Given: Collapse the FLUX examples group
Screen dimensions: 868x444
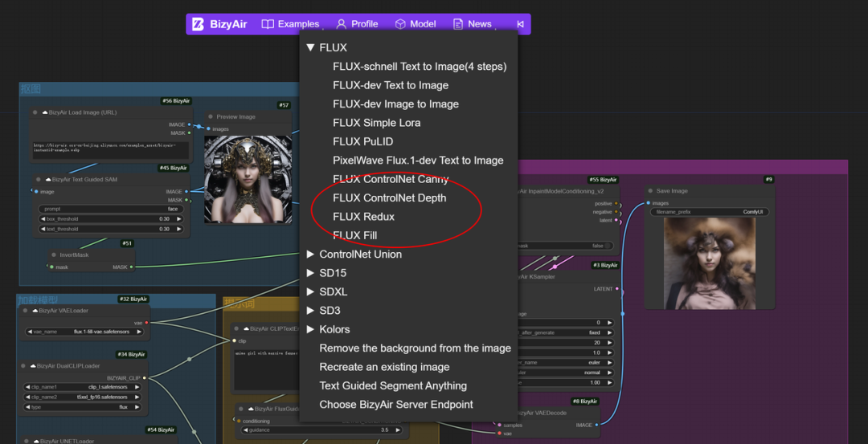Looking at the screenshot, I should [x=310, y=48].
